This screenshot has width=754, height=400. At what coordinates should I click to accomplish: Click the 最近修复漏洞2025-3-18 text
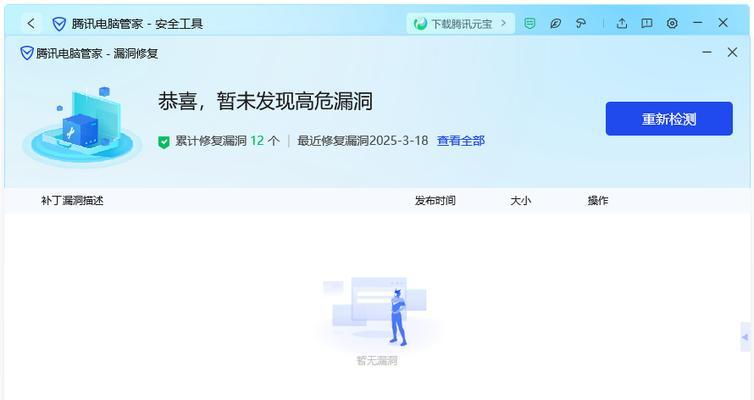363,141
